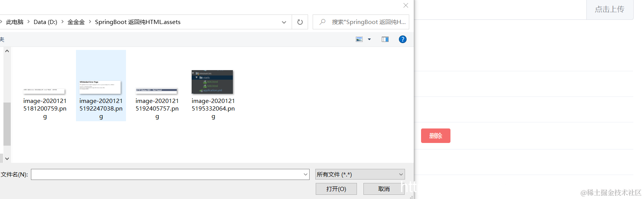
Task: Click the red 删除 button
Action: (x=436, y=136)
